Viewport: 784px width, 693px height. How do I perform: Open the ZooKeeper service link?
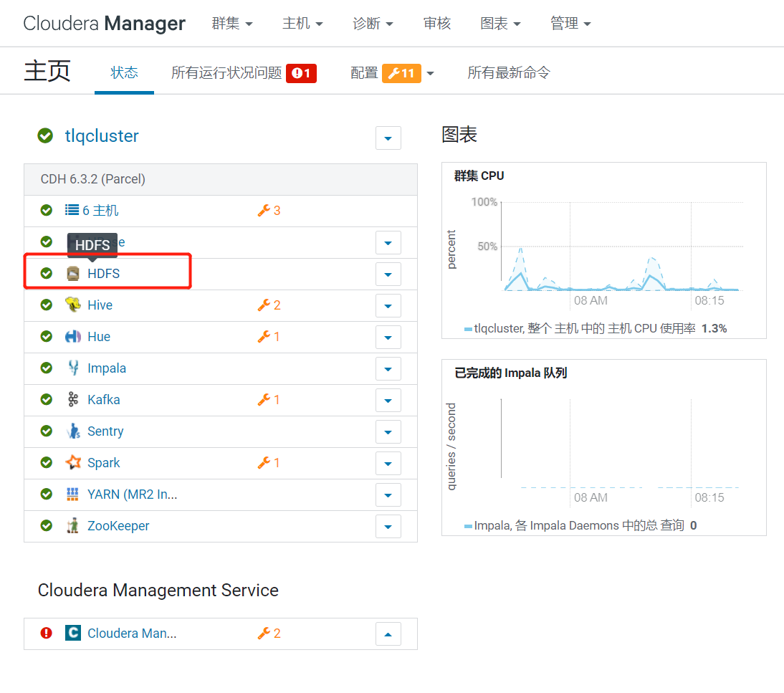pyautogui.click(x=118, y=526)
